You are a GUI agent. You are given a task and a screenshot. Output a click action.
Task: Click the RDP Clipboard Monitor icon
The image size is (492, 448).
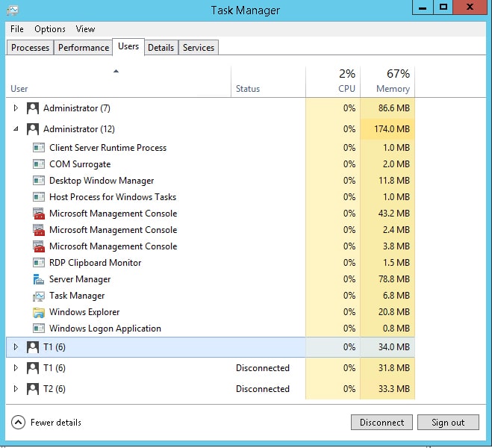pyautogui.click(x=39, y=263)
